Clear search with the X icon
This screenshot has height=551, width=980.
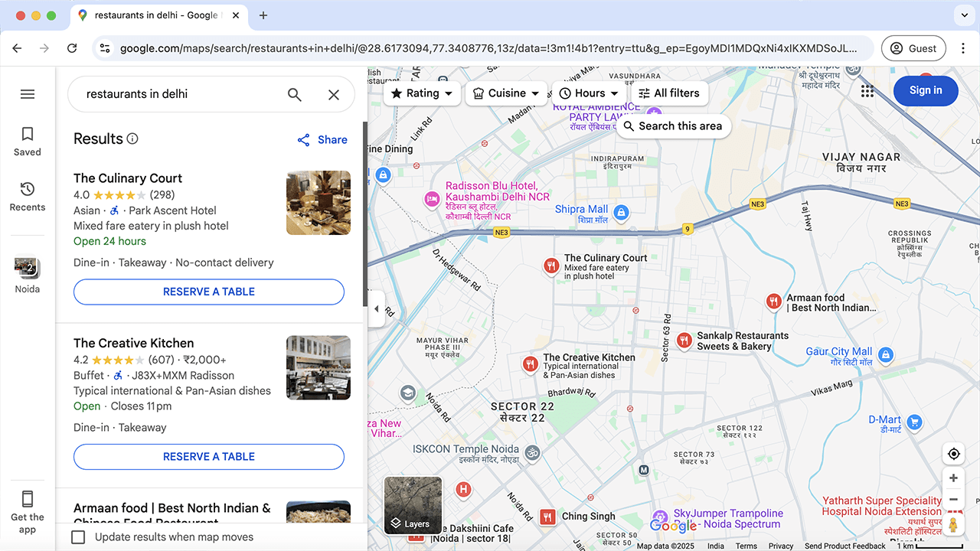point(334,94)
